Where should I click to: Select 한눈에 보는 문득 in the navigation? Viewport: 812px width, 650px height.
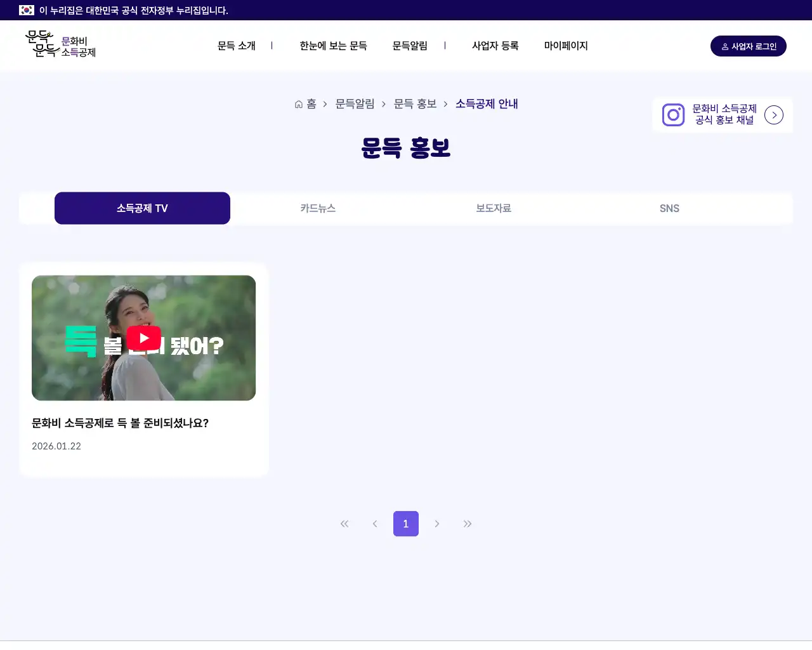(x=333, y=46)
